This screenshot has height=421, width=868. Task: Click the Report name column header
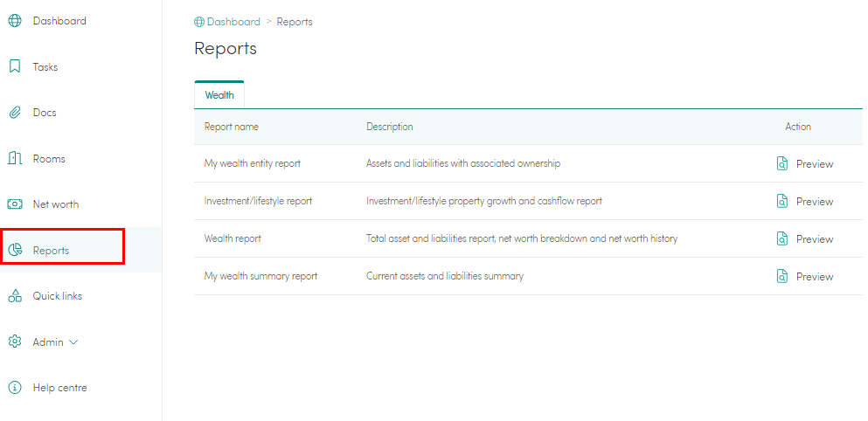pyautogui.click(x=232, y=127)
